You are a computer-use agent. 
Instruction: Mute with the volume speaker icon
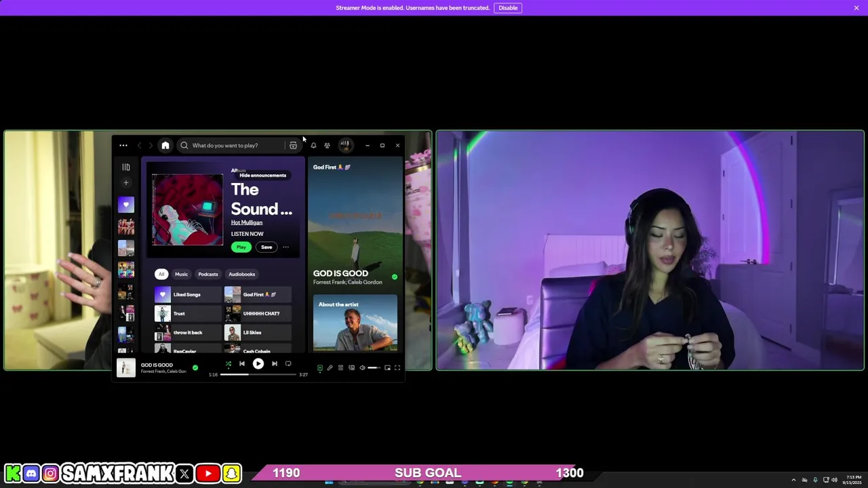pyautogui.click(x=362, y=367)
